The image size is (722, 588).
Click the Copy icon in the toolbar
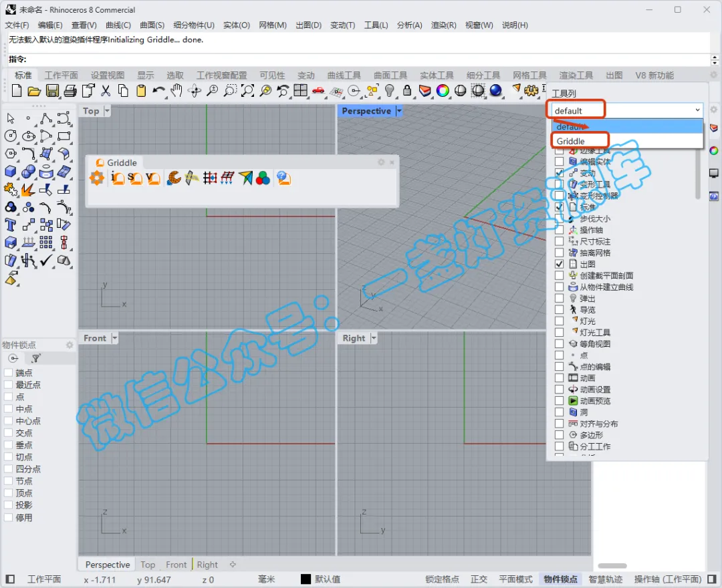click(124, 91)
